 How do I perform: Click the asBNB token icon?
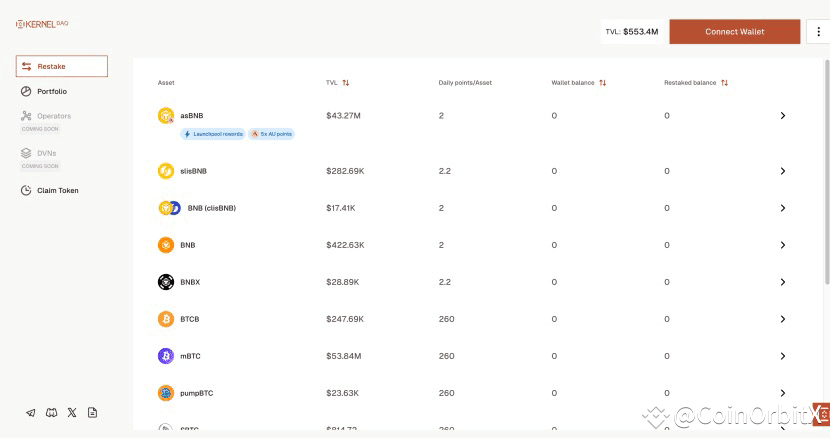(166, 116)
